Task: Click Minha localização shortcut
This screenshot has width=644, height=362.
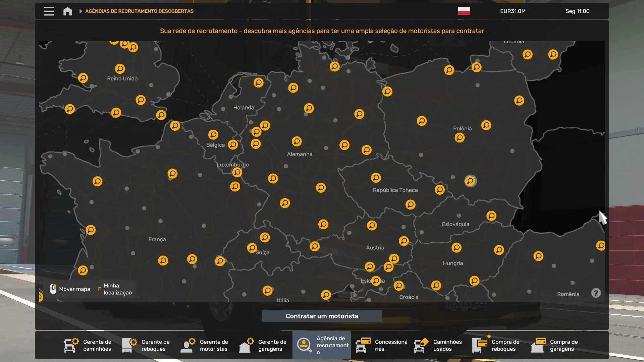Action: pos(115,289)
